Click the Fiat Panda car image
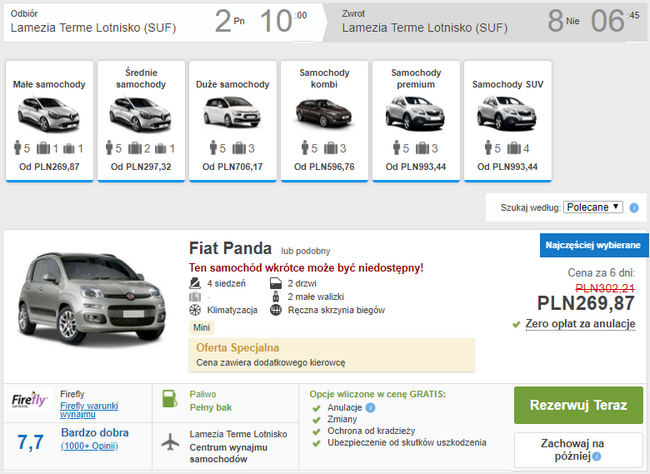Screen dimensions: 650x474 point(92,299)
